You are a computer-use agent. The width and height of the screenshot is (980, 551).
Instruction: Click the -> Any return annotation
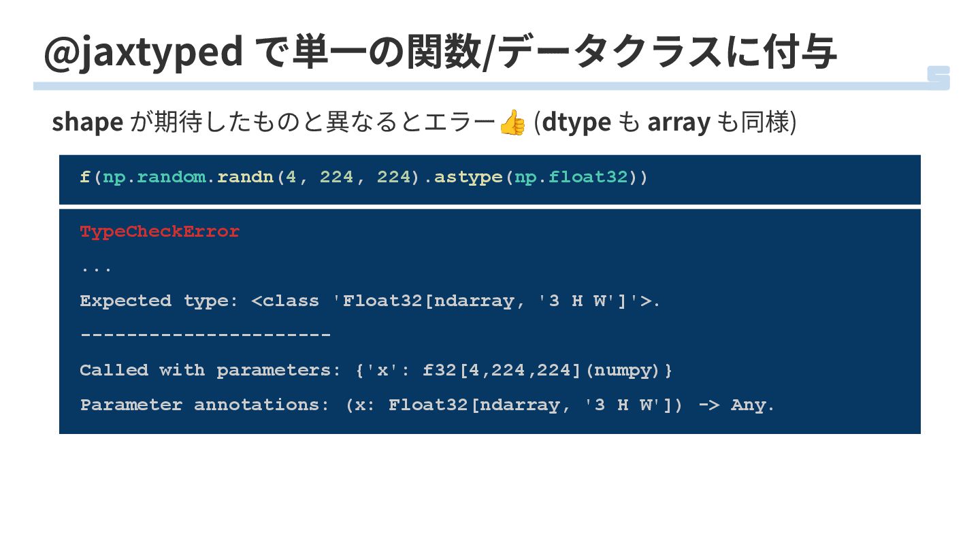(x=736, y=405)
